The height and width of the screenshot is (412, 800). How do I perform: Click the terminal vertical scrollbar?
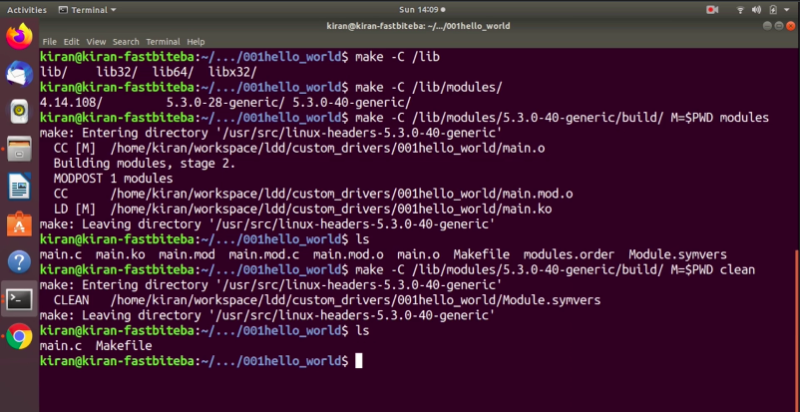[797, 330]
